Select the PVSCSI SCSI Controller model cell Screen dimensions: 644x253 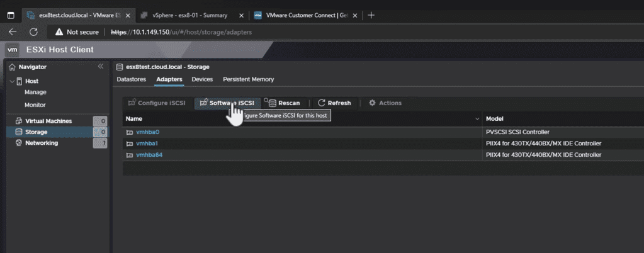click(x=517, y=132)
